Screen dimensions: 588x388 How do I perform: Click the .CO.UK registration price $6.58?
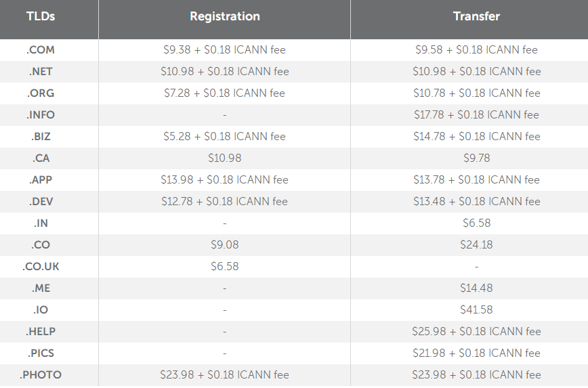click(224, 266)
